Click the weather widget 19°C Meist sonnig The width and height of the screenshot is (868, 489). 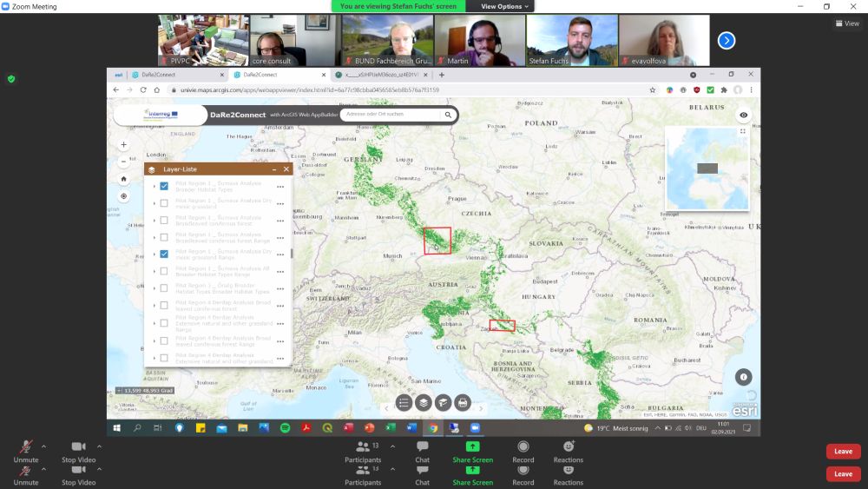click(615, 428)
